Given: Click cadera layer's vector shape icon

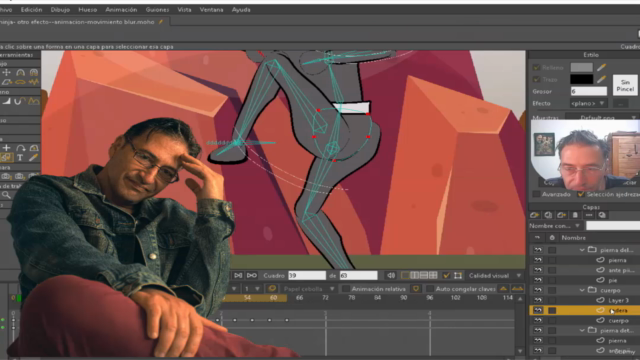Looking at the screenshot, I should point(600,310).
